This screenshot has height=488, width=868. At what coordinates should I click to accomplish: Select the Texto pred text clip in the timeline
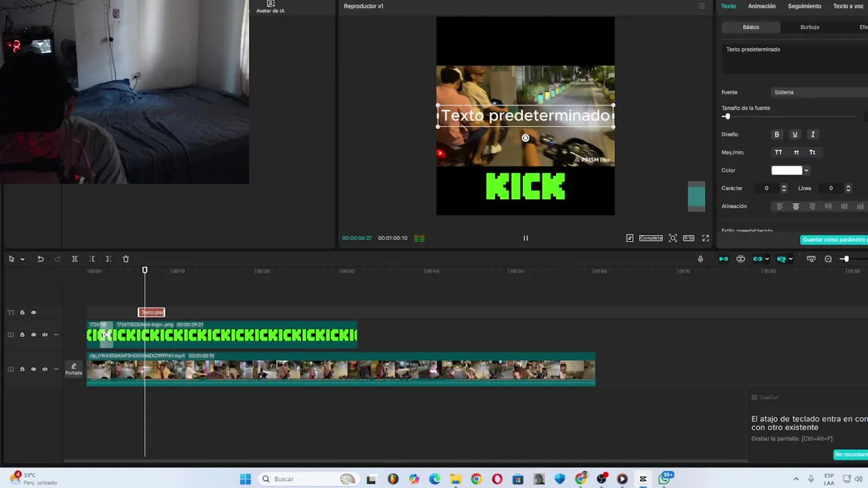[x=151, y=312]
